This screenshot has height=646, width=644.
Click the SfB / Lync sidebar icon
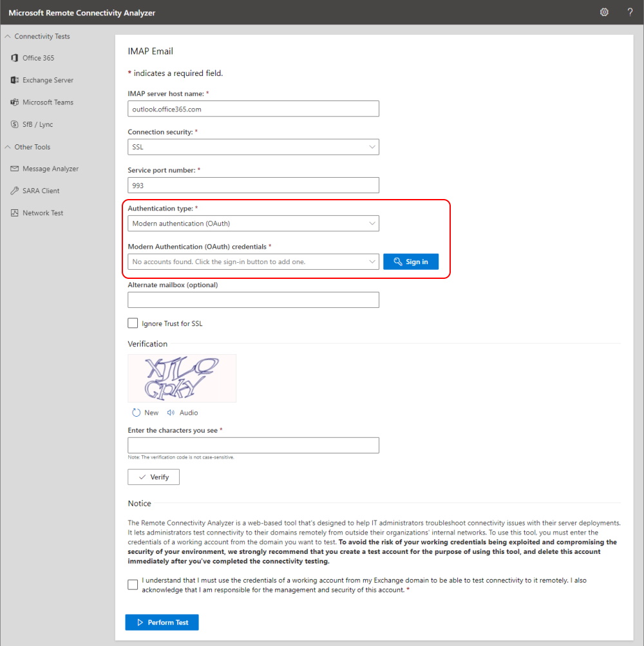pyautogui.click(x=14, y=124)
